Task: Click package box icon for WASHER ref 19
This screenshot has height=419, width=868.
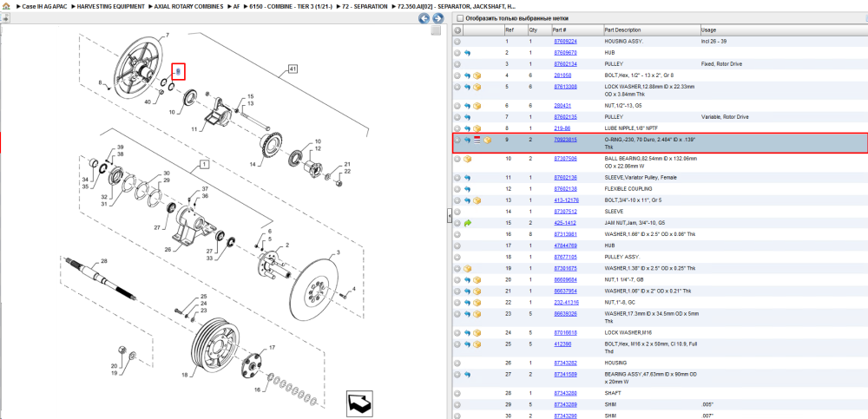Action: (467, 268)
